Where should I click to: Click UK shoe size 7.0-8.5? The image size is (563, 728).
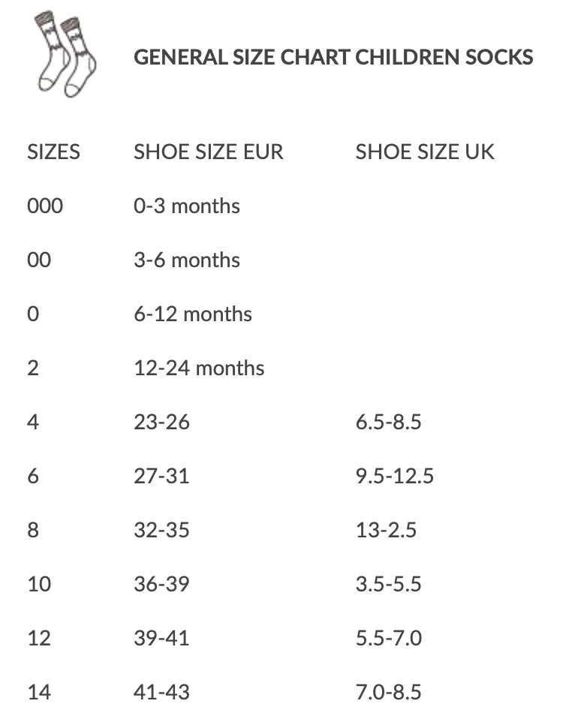[x=389, y=692]
